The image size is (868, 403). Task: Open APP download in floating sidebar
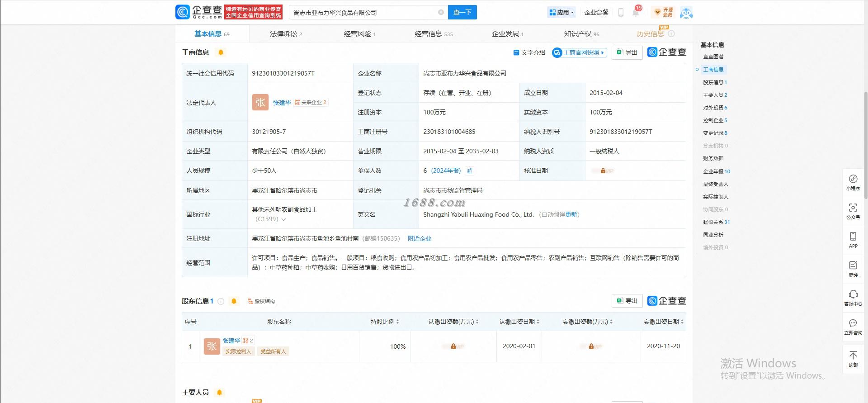[853, 240]
